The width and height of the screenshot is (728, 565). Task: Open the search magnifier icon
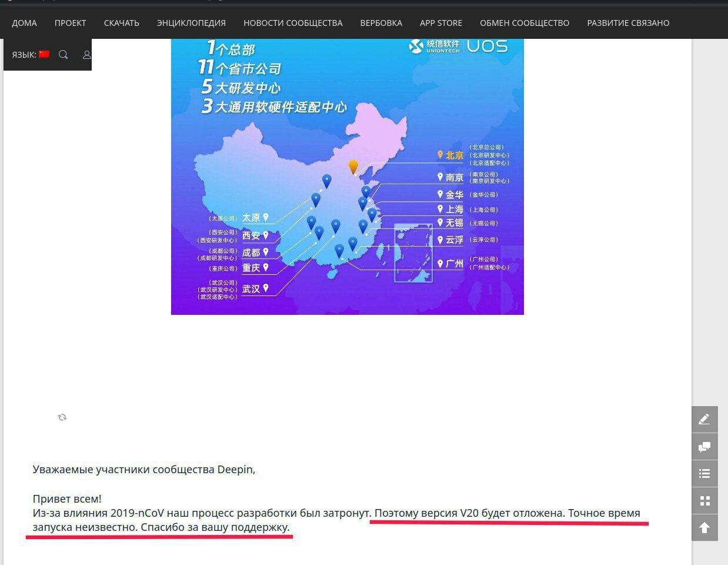(x=64, y=55)
